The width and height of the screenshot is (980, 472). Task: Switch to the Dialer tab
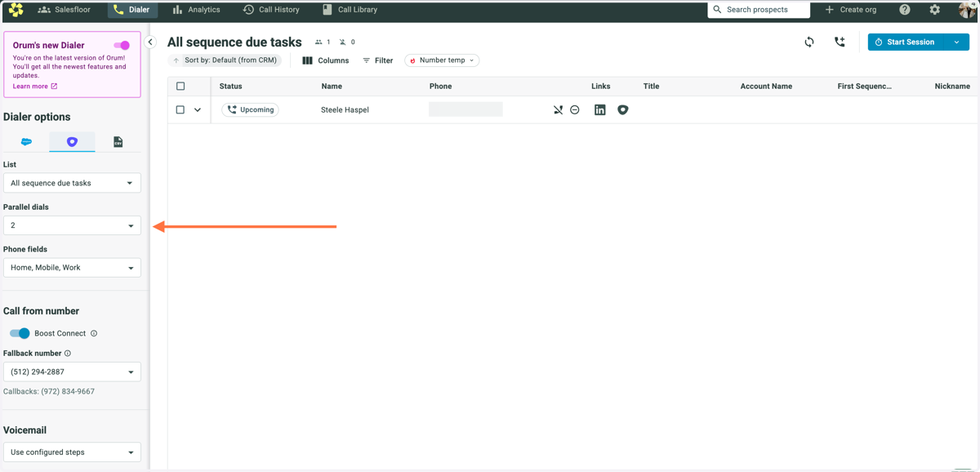pyautogui.click(x=131, y=10)
